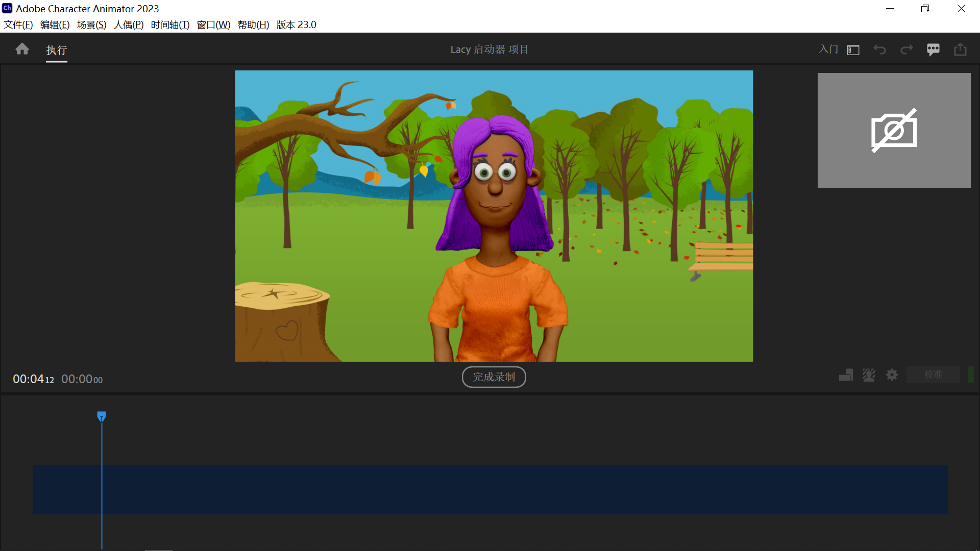980x551 pixels.
Task: Click the green microphone level meter
Action: pyautogui.click(x=971, y=374)
